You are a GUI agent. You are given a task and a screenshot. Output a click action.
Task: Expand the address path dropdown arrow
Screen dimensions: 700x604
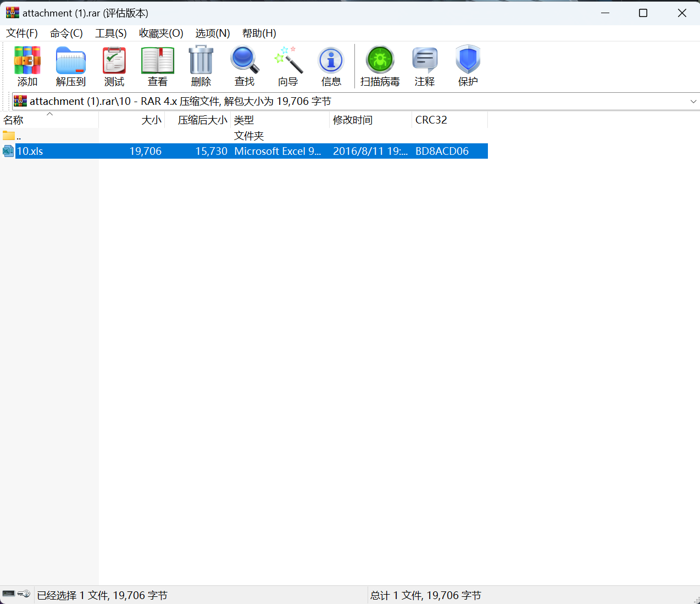[x=693, y=102]
